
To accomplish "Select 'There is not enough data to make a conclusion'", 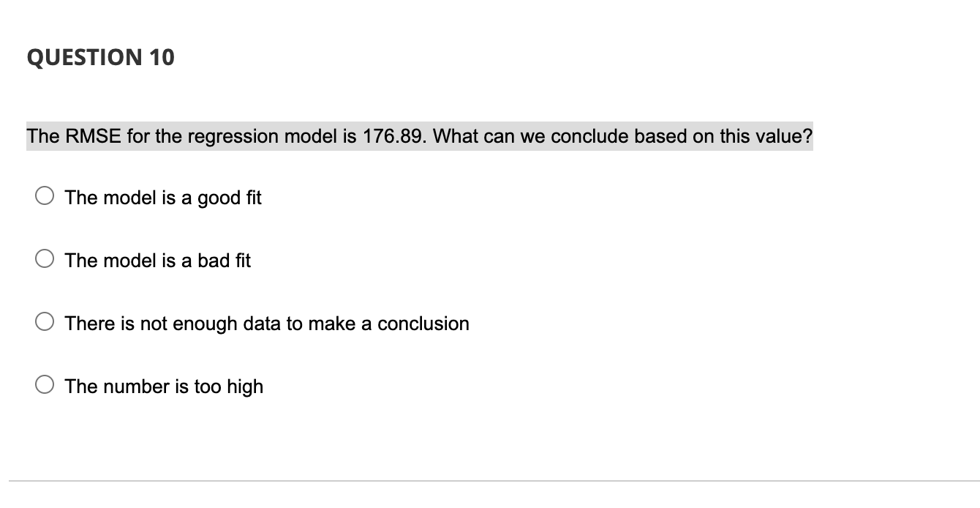I will tap(44, 320).
